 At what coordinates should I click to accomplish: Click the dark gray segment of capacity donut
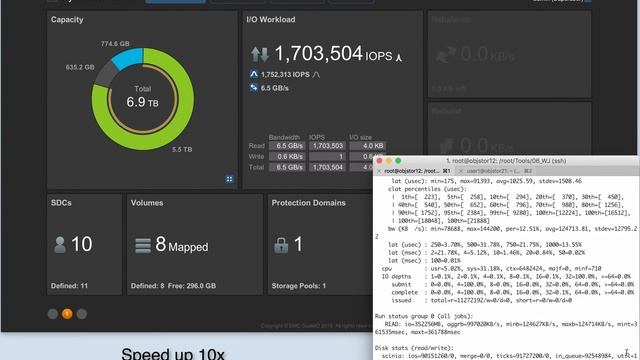pos(106,74)
